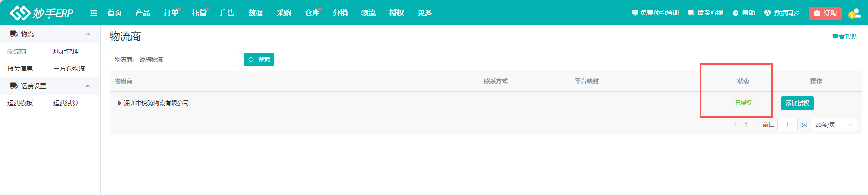Click the 联系方式 column header

coord(496,81)
